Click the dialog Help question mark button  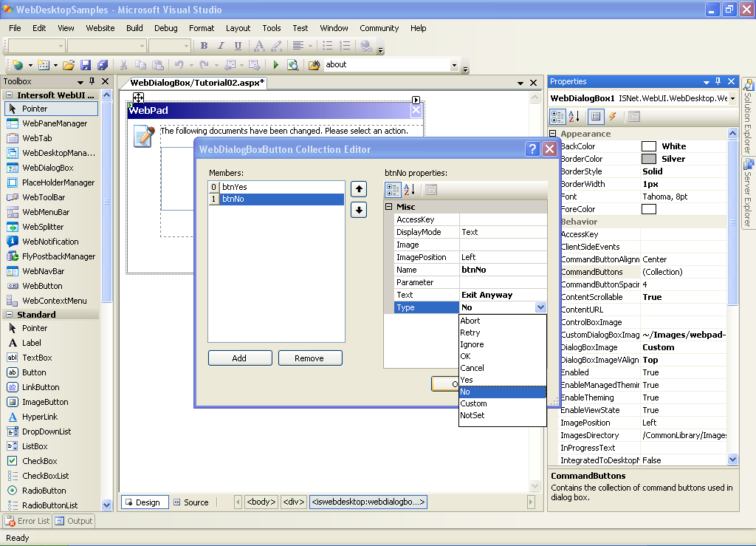532,149
